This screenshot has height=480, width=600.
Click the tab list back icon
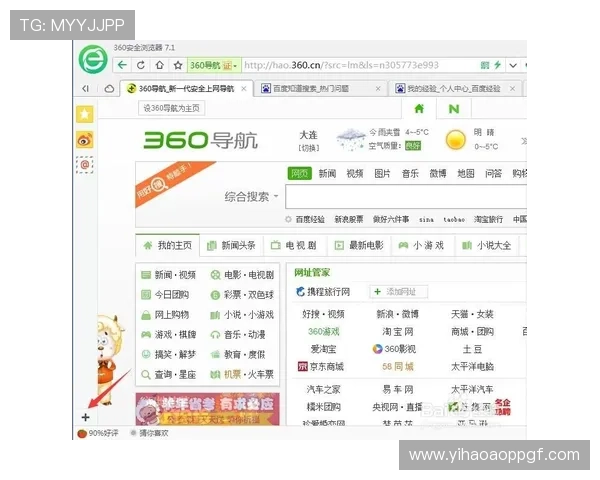click(x=86, y=89)
